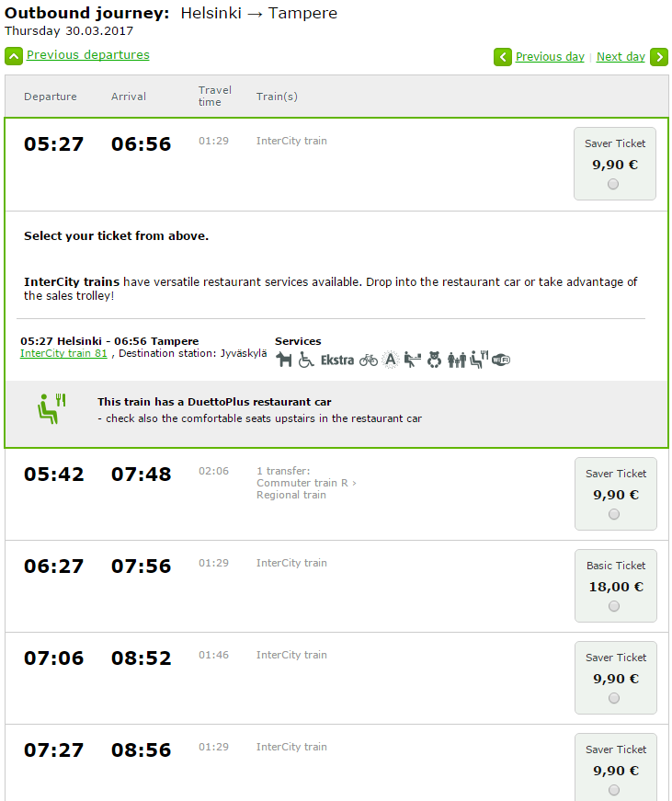Click the pet-friendly dog service icon
Viewport: 672px width, 801px height.
(x=283, y=360)
